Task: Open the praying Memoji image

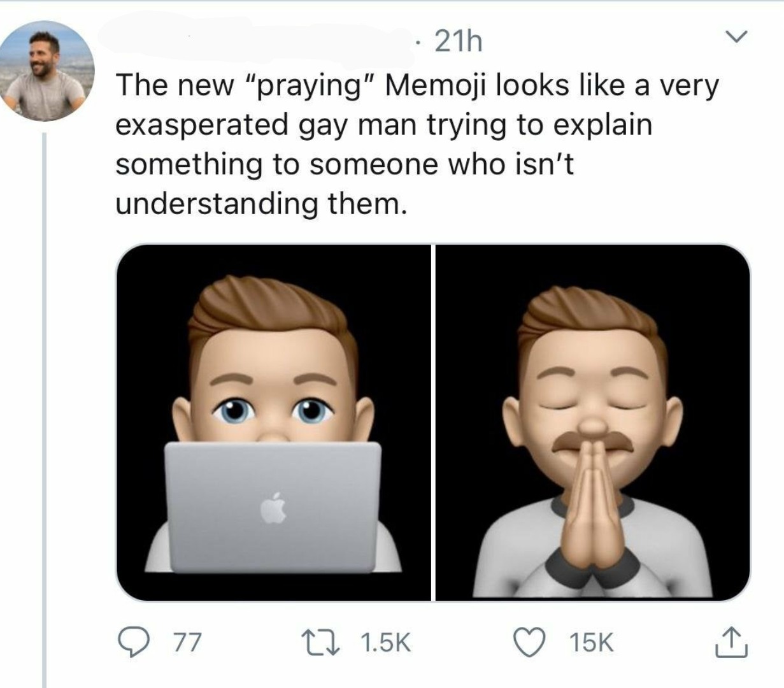Action: [x=592, y=422]
